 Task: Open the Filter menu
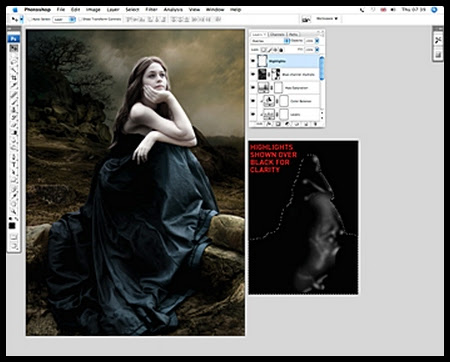[151, 10]
